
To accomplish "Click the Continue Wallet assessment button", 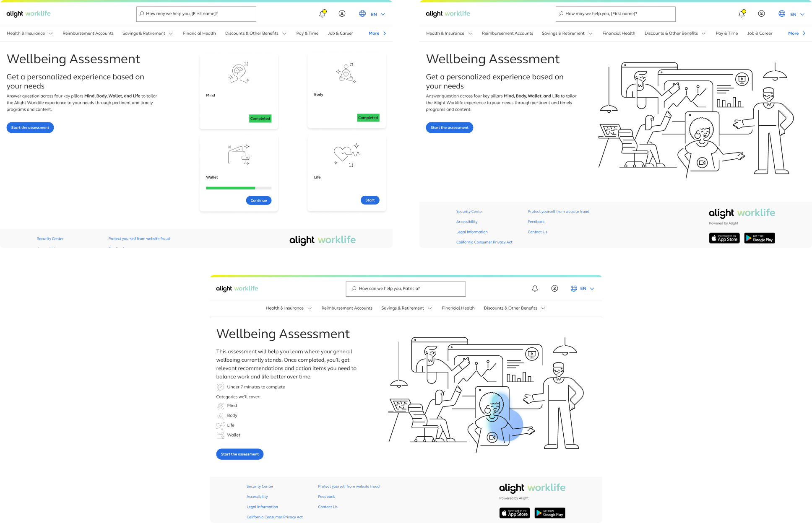I will 259,200.
